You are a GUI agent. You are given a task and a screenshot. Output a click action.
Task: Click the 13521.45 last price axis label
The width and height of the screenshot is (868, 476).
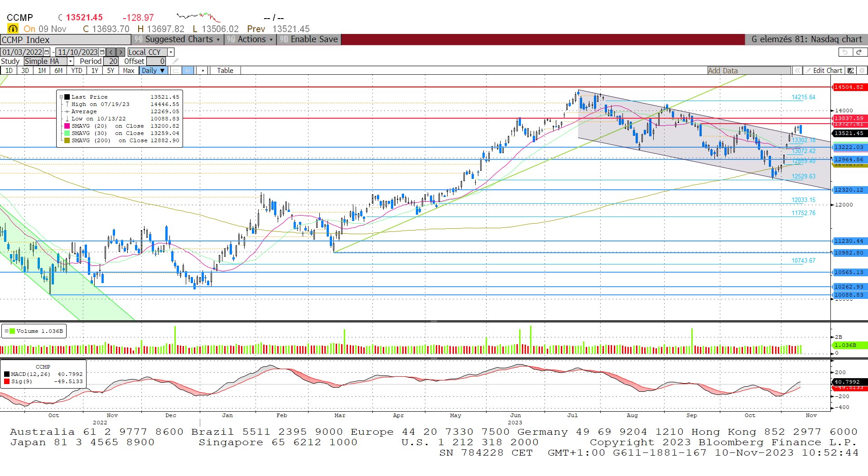click(849, 133)
